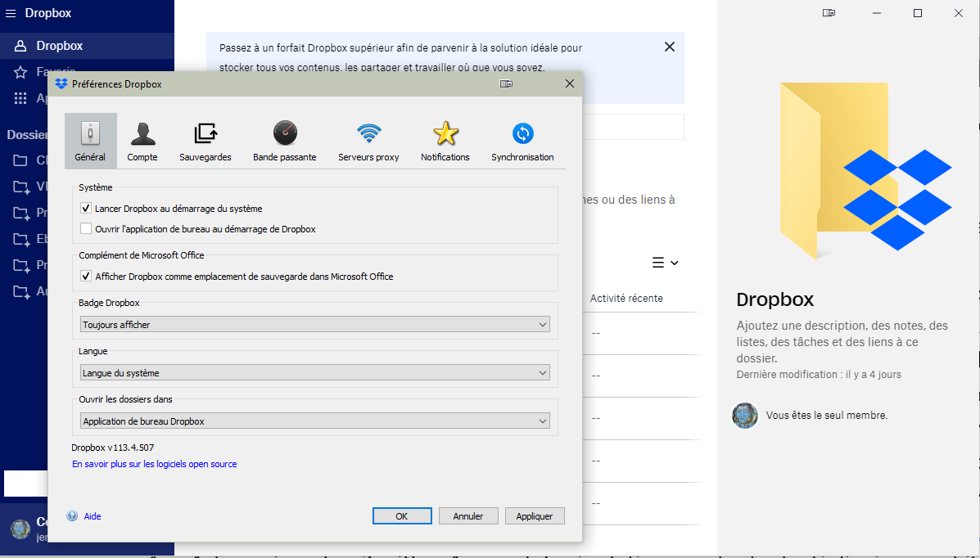Click the compact view icon in preferences title bar
The height and width of the screenshot is (558, 980).
pyautogui.click(x=506, y=83)
